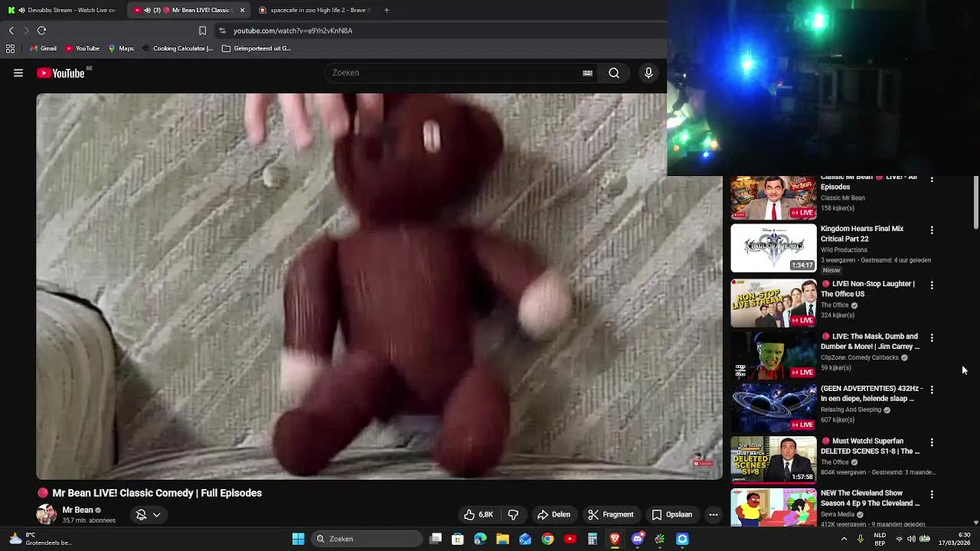980x551 pixels.
Task: Open Brave browser taskbar icon
Action: click(x=615, y=539)
